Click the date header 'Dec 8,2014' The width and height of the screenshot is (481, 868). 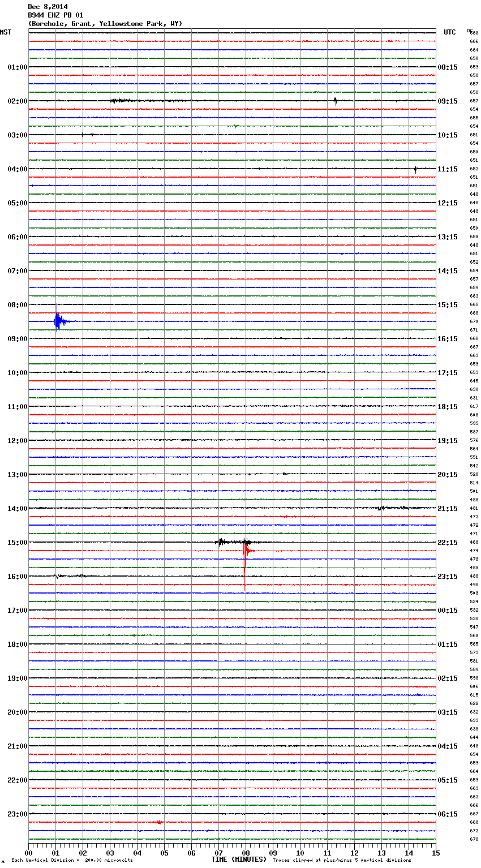pyautogui.click(x=48, y=7)
